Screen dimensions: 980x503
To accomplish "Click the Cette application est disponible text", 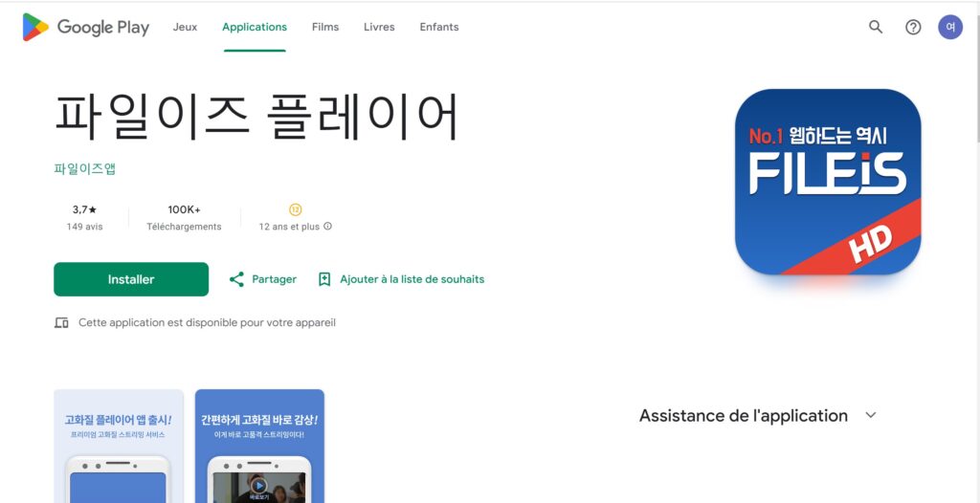I will (x=207, y=323).
